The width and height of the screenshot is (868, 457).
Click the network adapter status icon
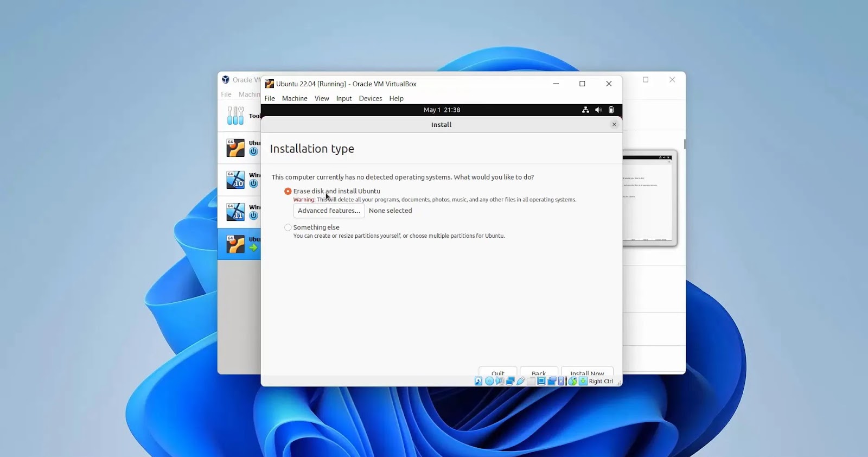tap(510, 381)
